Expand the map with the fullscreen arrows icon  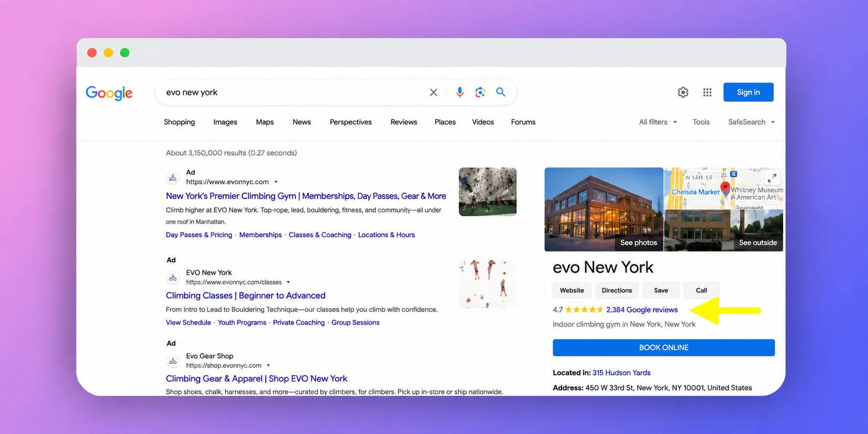[772, 178]
